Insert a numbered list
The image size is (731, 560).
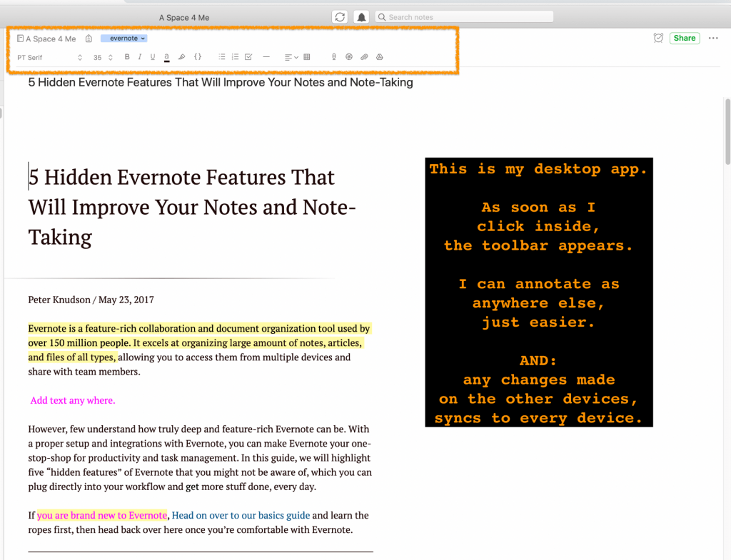click(235, 57)
